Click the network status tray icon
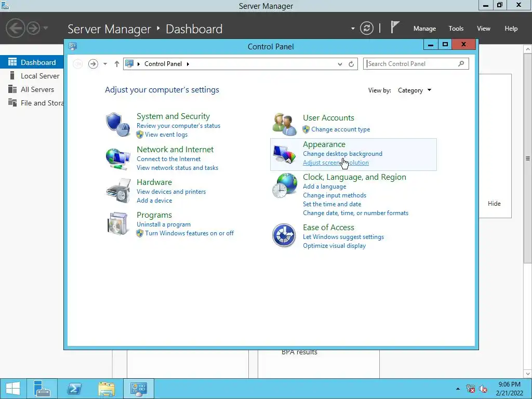This screenshot has width=532, height=399. pyautogui.click(x=471, y=389)
